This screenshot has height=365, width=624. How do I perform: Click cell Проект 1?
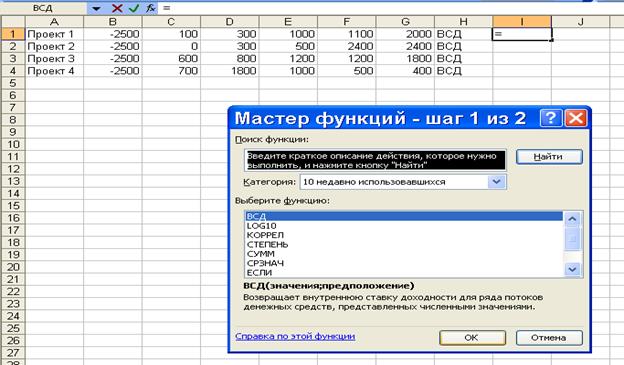click(55, 34)
